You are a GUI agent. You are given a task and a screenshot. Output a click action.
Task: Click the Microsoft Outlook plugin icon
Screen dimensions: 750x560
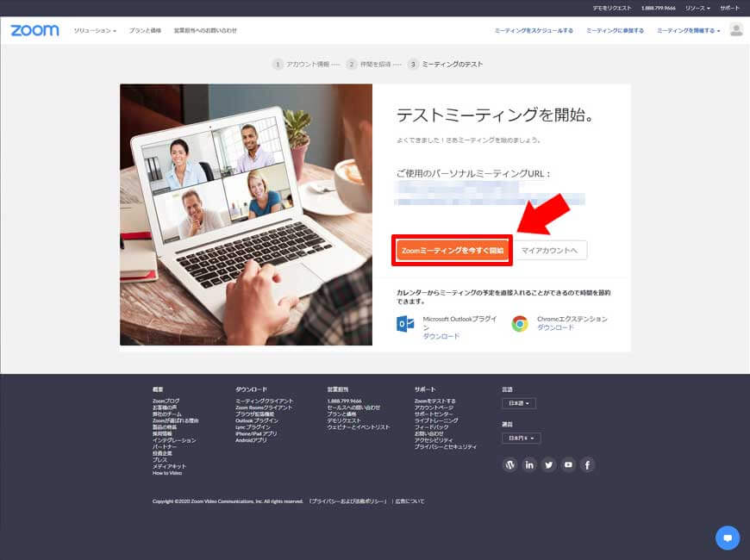(406, 324)
